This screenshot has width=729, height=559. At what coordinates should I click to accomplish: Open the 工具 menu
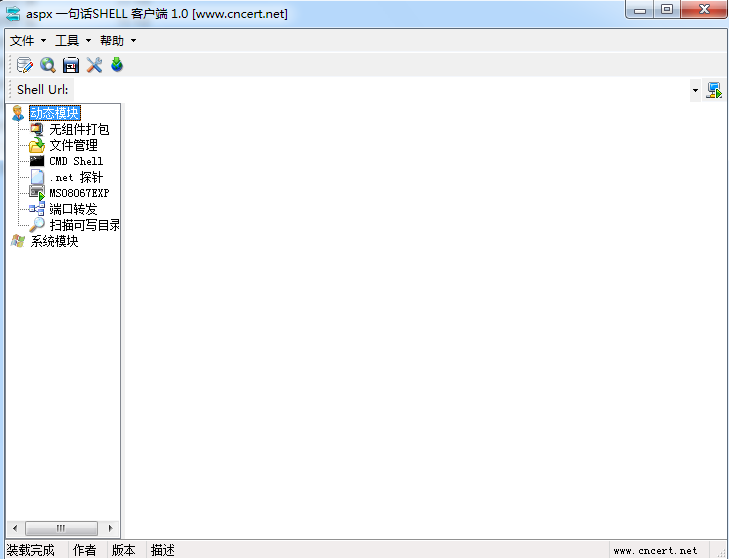pos(73,41)
